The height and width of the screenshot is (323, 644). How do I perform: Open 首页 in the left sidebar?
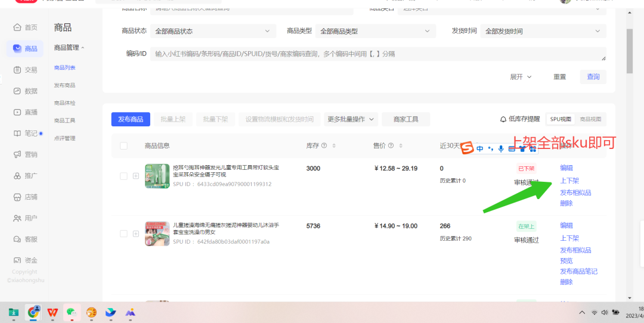[25, 27]
